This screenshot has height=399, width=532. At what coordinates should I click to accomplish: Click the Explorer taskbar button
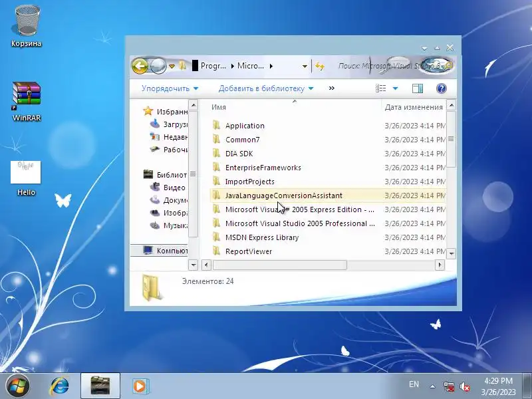click(x=100, y=386)
